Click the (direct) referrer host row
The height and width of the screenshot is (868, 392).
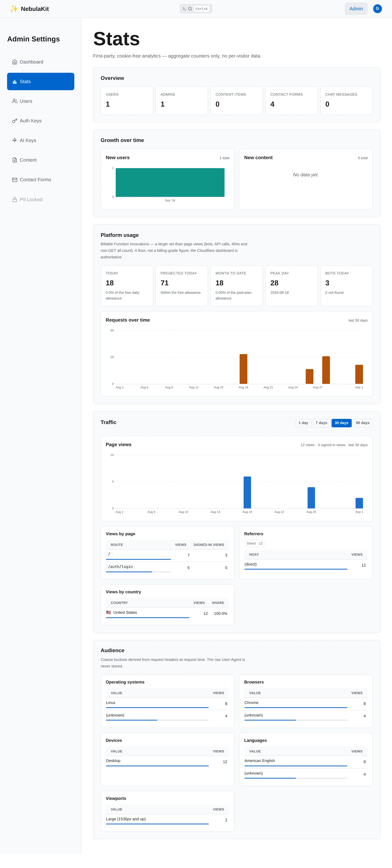(306, 565)
